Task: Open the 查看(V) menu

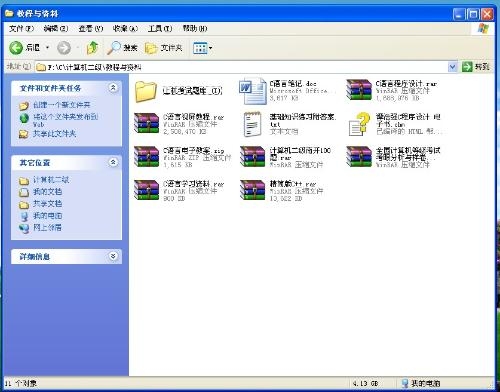Action: (91, 29)
